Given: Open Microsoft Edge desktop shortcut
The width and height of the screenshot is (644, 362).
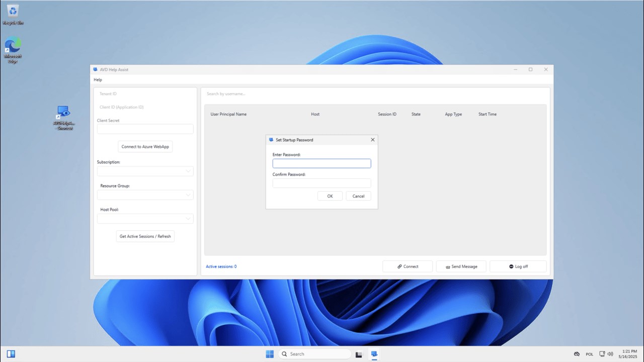Looking at the screenshot, I should pos(13,50).
